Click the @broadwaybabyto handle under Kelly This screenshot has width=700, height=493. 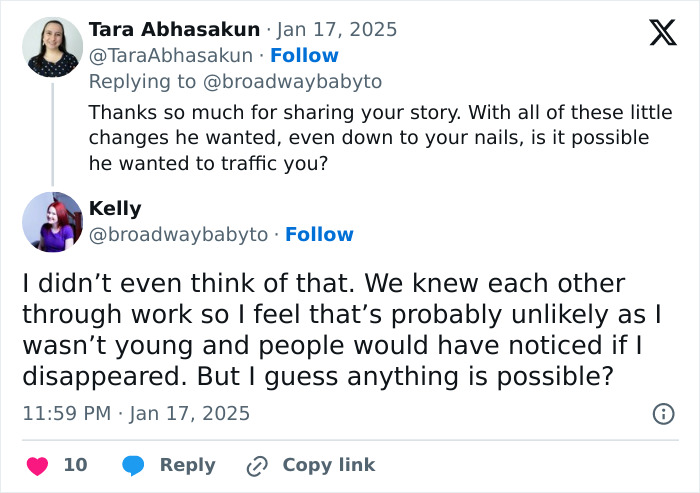pyautogui.click(x=179, y=234)
